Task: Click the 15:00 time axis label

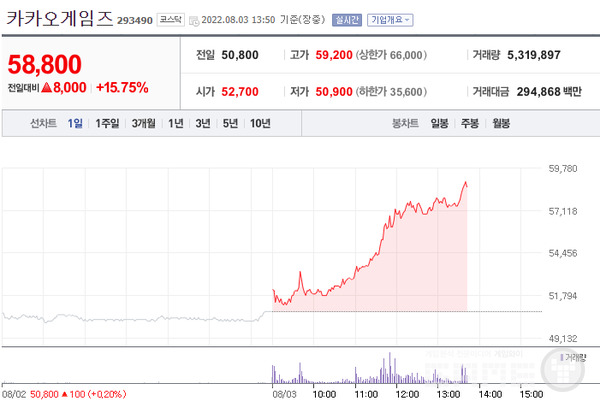Action: tap(531, 394)
